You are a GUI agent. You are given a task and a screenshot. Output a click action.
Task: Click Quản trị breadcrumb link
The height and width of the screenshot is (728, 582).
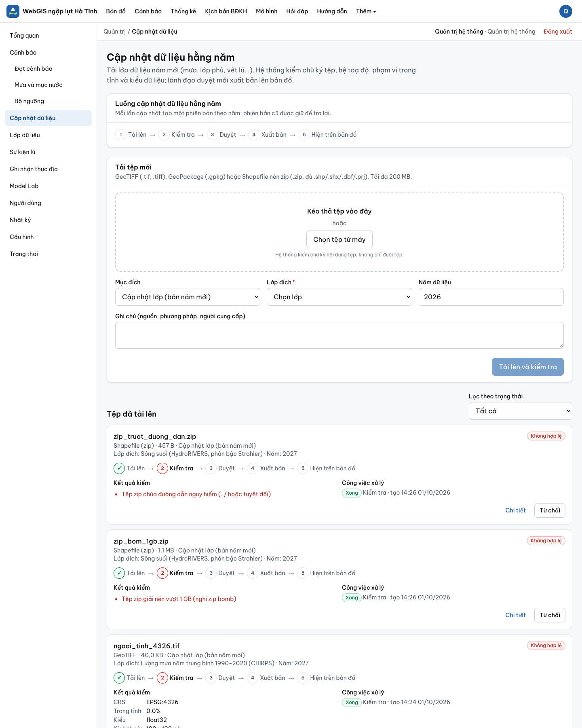(114, 32)
